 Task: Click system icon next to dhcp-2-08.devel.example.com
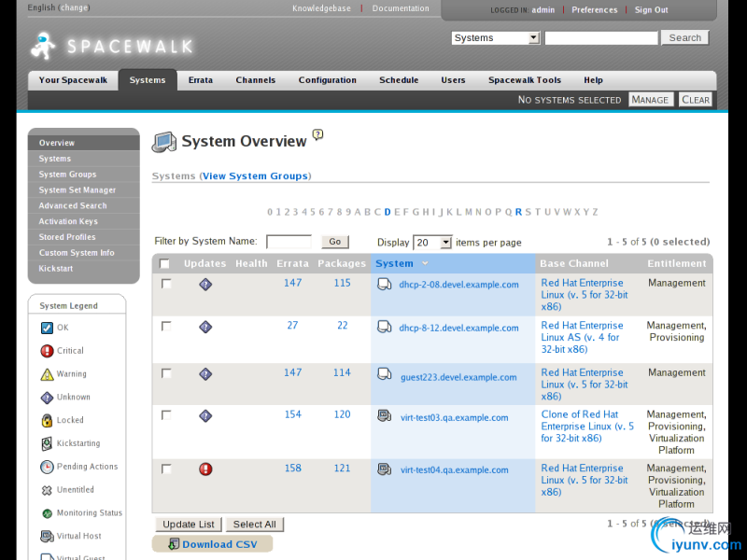tap(384, 285)
